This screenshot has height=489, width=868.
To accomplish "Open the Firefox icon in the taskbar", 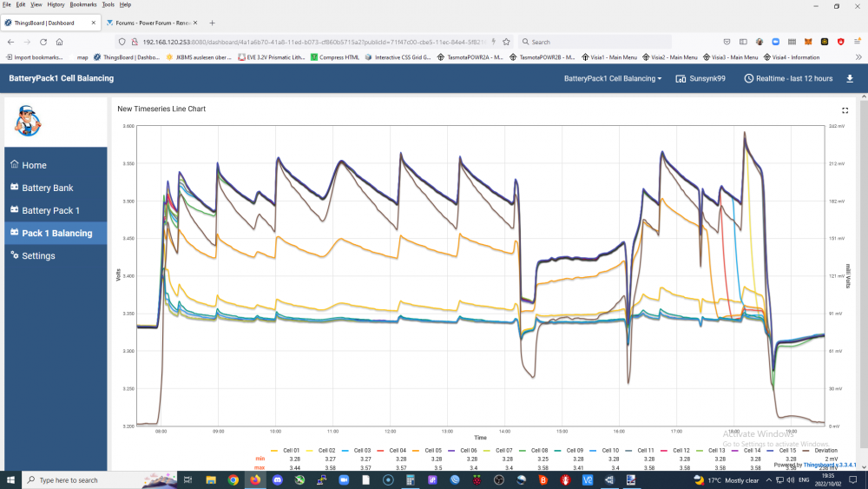I will pyautogui.click(x=255, y=480).
